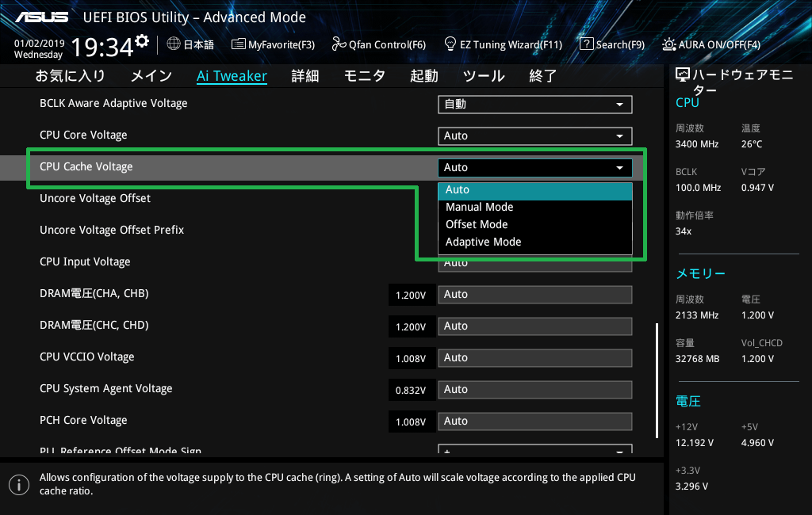The height and width of the screenshot is (515, 812).
Task: Click the 0.947 V Vコア reading
Action: (757, 188)
